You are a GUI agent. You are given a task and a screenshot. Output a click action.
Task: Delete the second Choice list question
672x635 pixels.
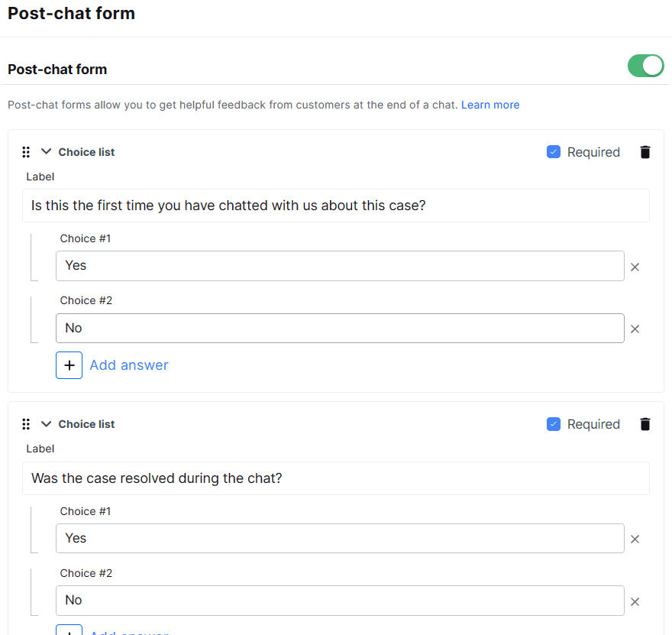[645, 424]
